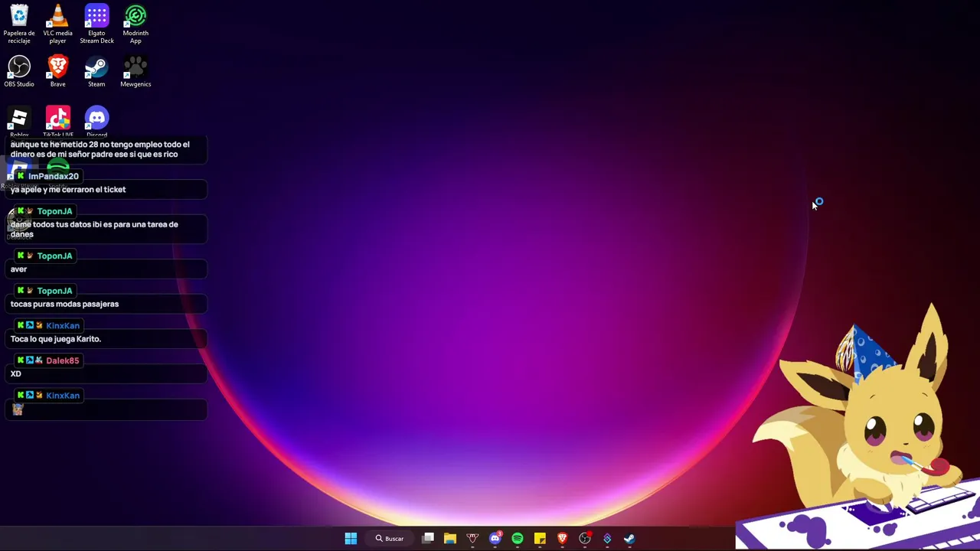980x551 pixels.
Task: Click the ImPandax20 chat username
Action: pyautogui.click(x=54, y=176)
